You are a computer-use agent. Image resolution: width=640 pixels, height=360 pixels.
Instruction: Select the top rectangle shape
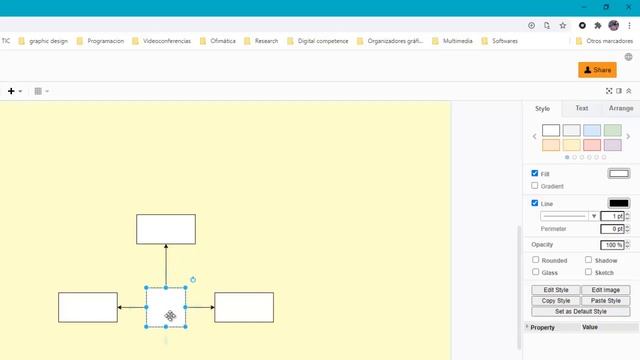(x=166, y=229)
